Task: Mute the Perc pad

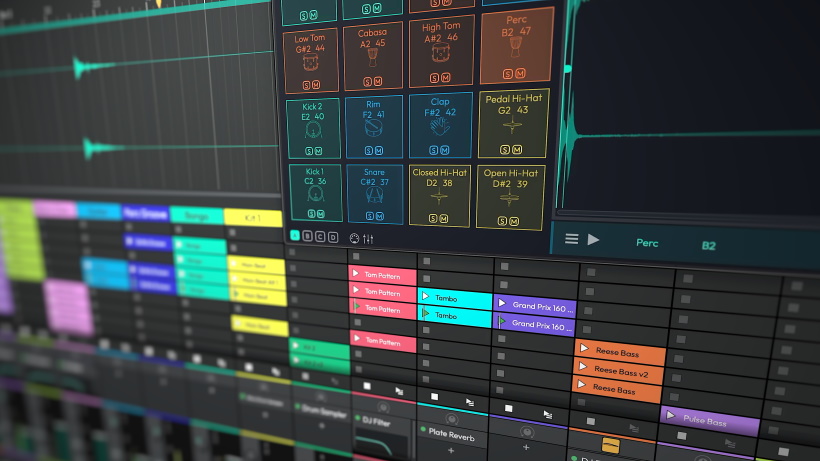Action: click(x=520, y=73)
